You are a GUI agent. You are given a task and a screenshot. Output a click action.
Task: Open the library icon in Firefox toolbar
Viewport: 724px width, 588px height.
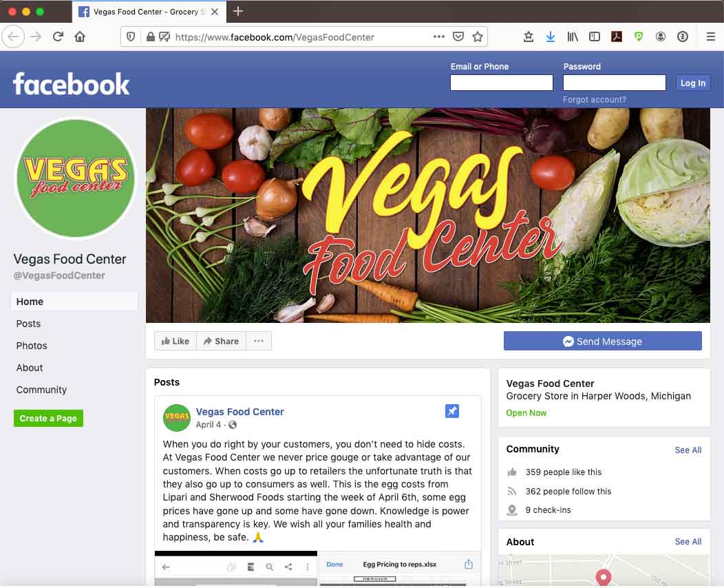pos(573,36)
